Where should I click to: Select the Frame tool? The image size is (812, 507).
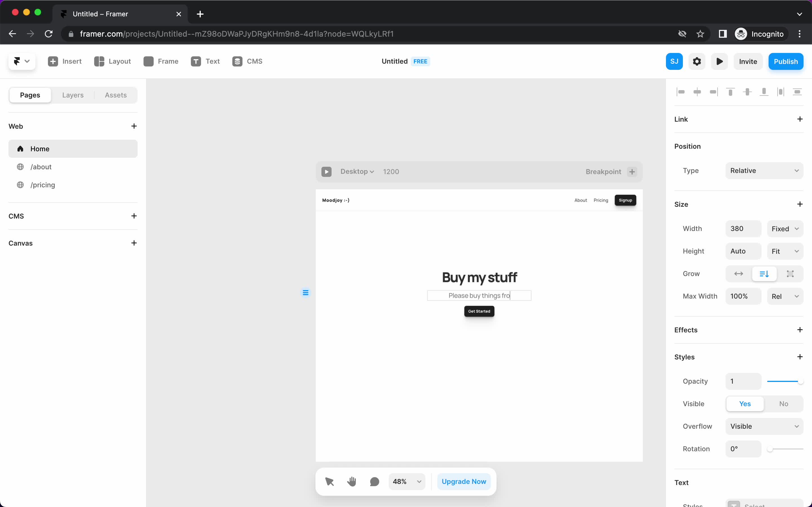click(161, 61)
